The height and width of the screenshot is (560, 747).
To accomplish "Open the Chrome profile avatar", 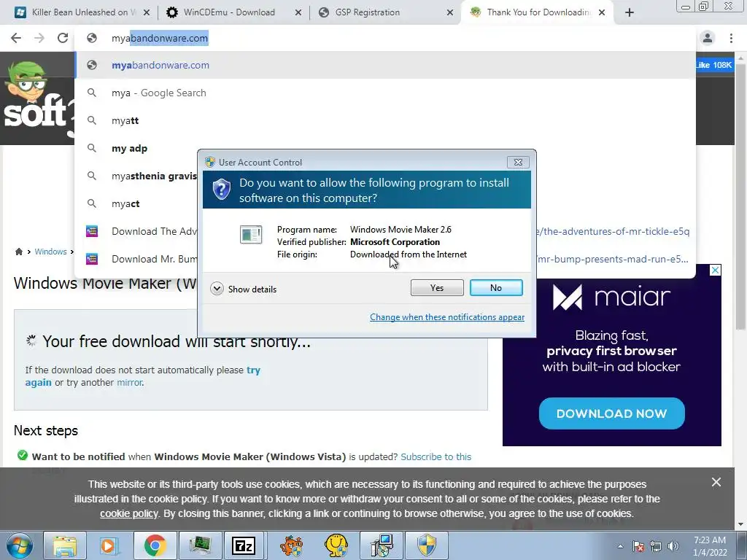I will (x=708, y=38).
